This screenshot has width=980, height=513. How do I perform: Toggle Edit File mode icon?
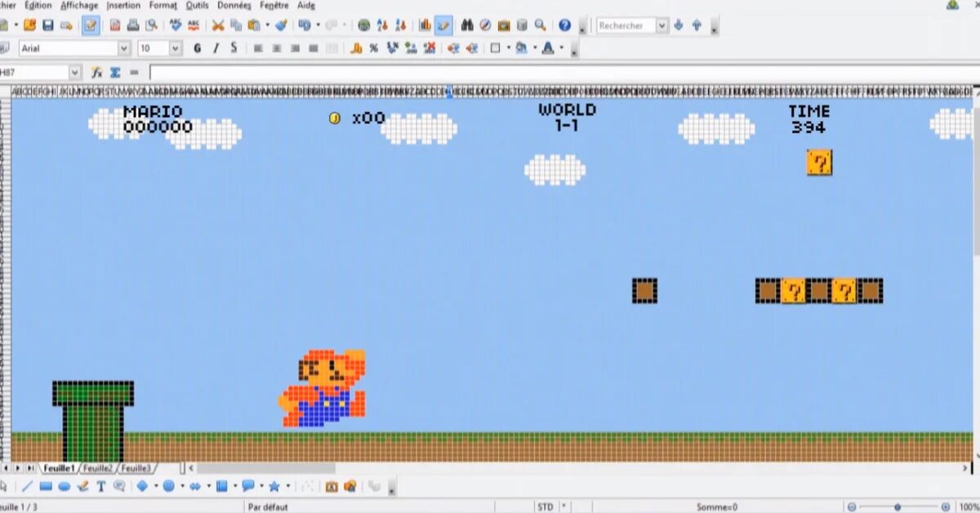pyautogui.click(x=91, y=25)
